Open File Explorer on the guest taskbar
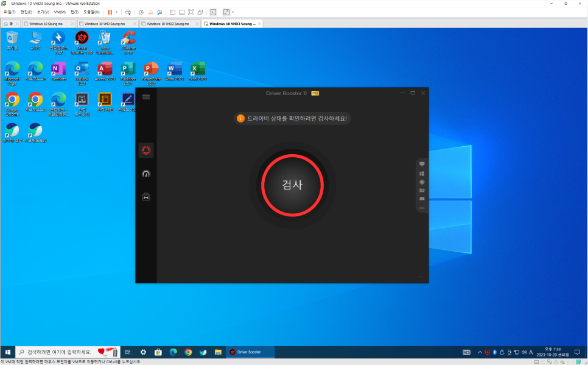588x365 pixels. 219,352
